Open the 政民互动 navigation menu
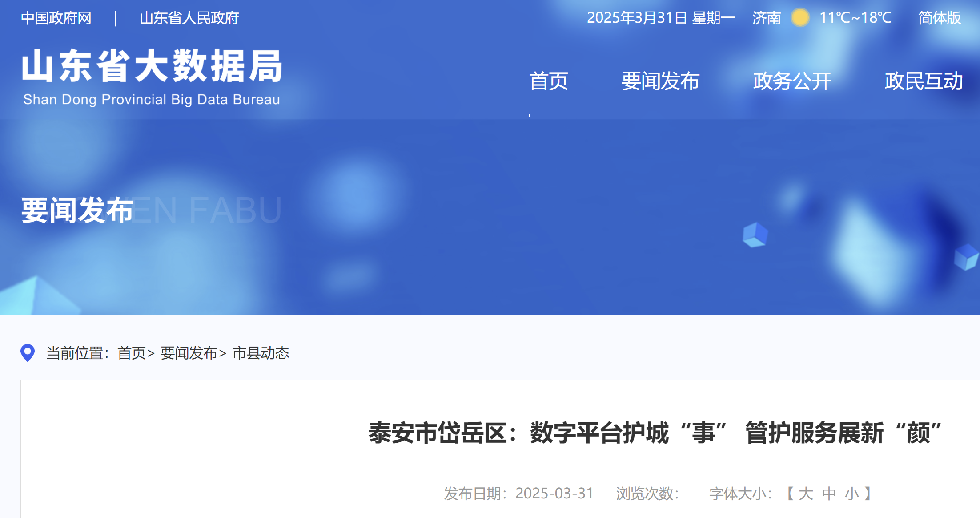980x518 pixels. click(x=924, y=81)
